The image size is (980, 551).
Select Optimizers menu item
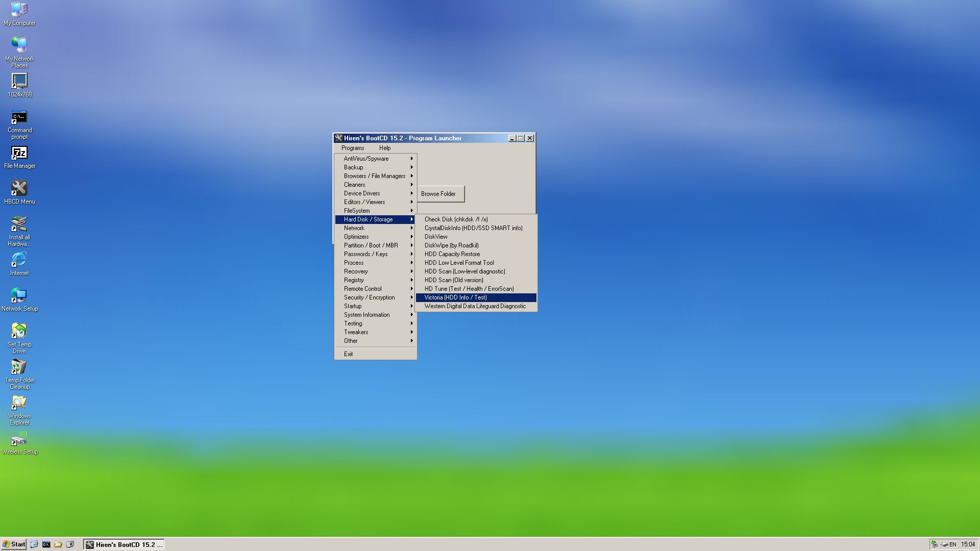pyautogui.click(x=376, y=237)
